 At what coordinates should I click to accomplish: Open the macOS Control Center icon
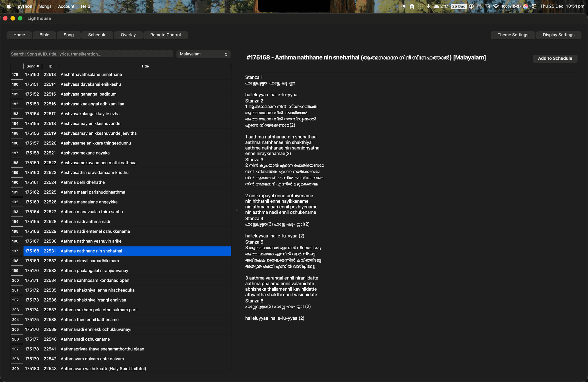coord(534,6)
